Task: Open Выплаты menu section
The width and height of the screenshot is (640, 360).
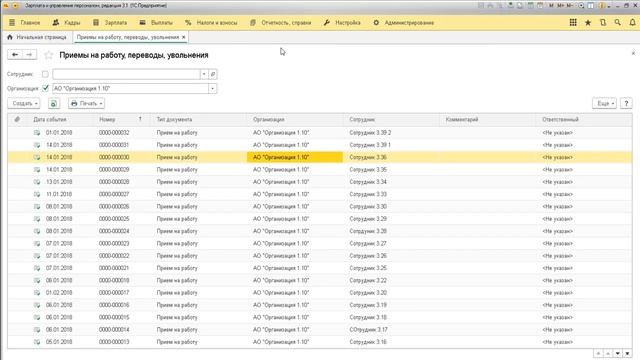Action: [156, 23]
